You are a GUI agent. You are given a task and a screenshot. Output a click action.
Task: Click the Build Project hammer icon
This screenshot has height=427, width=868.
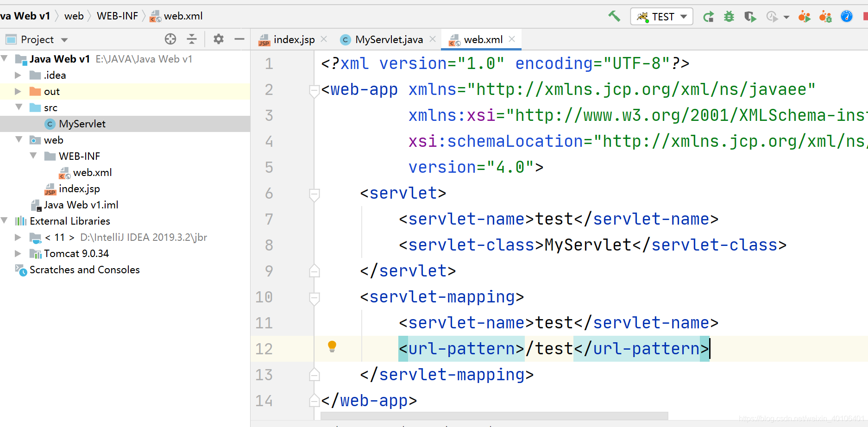614,17
